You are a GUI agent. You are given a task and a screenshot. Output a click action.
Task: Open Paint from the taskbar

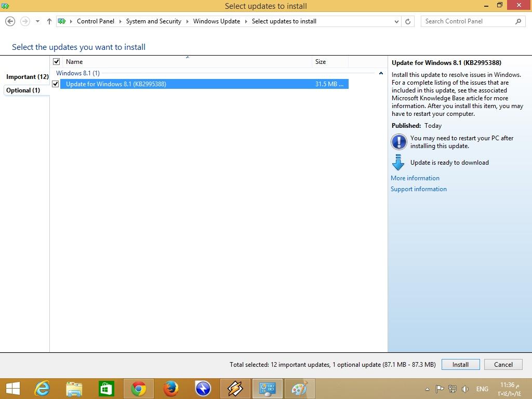(x=300, y=389)
